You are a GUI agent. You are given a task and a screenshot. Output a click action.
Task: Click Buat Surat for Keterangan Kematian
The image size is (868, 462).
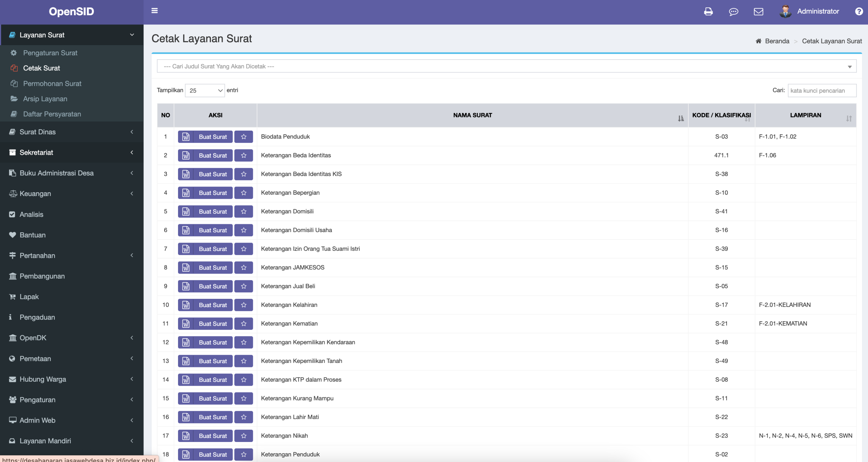click(x=213, y=324)
